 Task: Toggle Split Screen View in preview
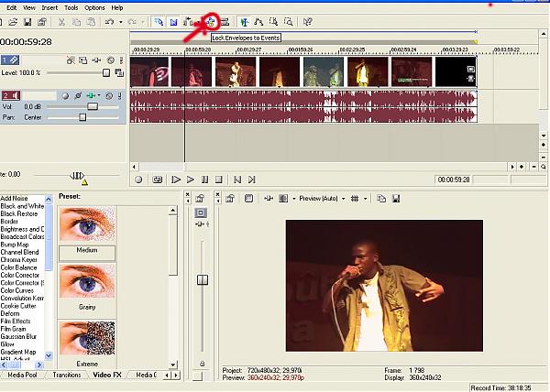[282, 199]
